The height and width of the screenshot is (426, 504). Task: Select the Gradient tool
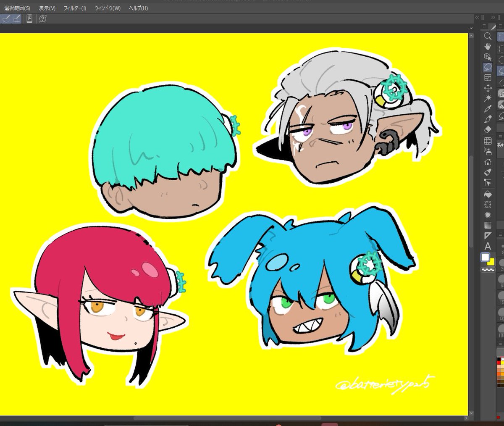[488, 225]
